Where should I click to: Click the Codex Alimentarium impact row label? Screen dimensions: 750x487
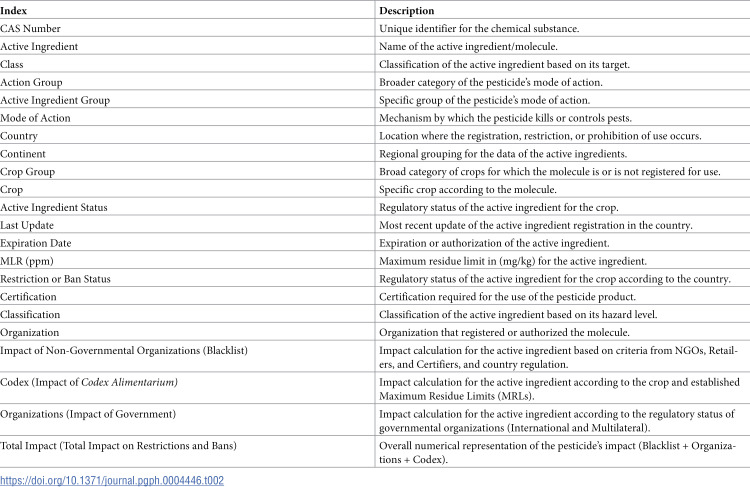tap(88, 382)
